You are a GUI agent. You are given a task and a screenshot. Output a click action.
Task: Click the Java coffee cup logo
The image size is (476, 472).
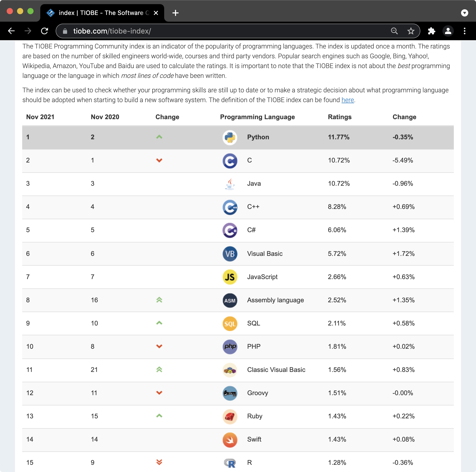click(230, 184)
